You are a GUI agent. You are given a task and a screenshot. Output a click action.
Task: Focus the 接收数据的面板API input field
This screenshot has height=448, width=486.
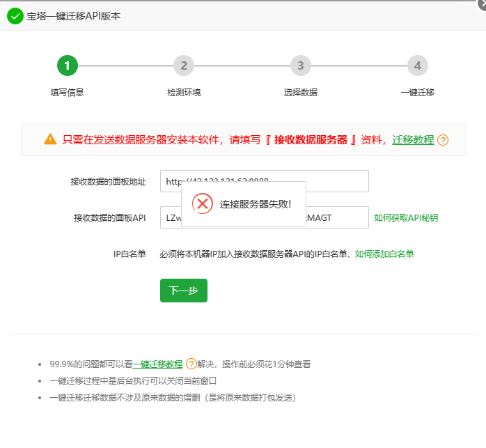point(265,217)
